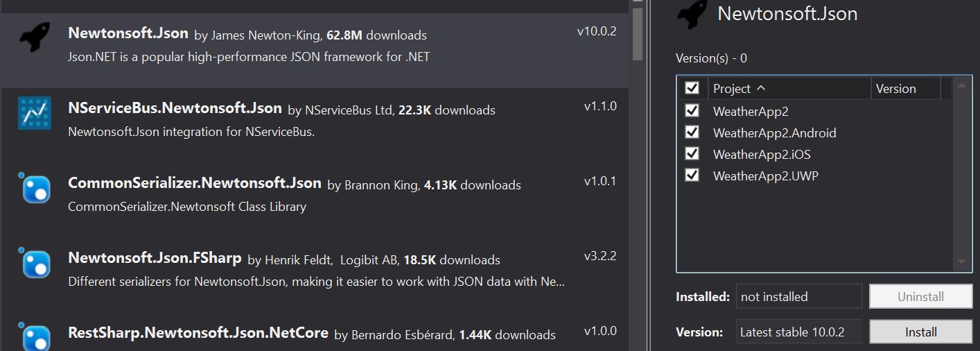
Task: Click 'Different serializers for Newtonsoft.Json' description
Action: pyautogui.click(x=317, y=282)
